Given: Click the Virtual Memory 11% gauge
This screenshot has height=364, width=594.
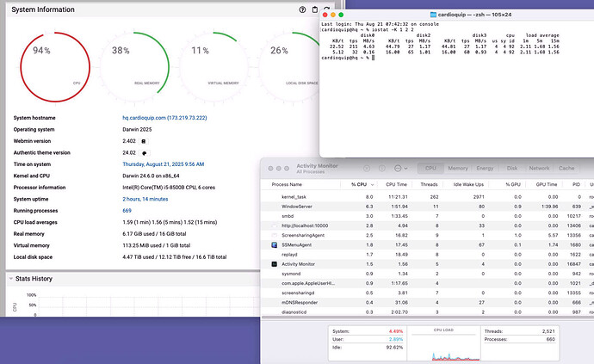Looking at the screenshot, I should click(213, 67).
